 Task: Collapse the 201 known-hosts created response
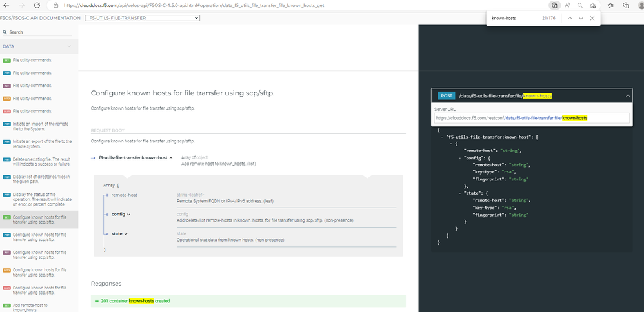point(248,301)
